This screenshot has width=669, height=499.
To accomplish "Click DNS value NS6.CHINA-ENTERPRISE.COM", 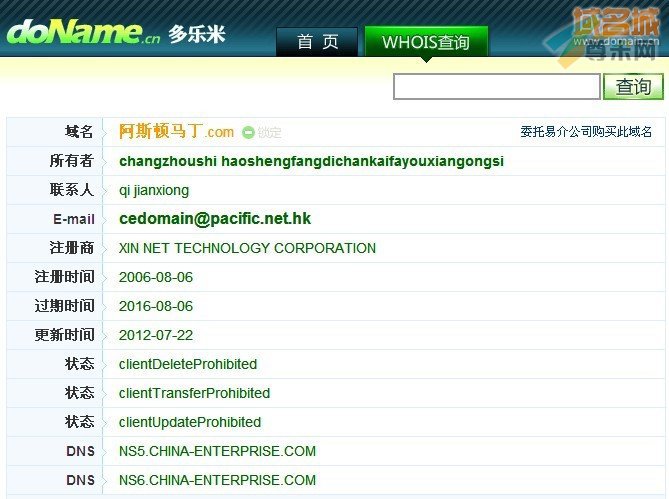I will (217, 480).
